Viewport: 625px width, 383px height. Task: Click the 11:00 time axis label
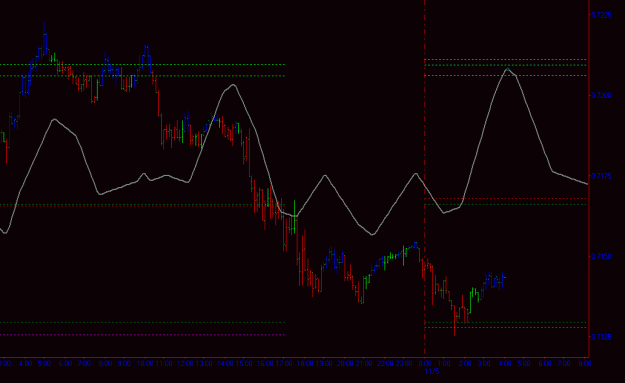[x=164, y=363]
